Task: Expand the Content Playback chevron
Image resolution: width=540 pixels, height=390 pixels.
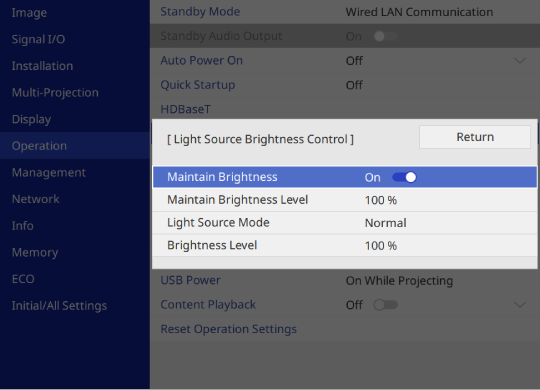Action: coord(520,305)
